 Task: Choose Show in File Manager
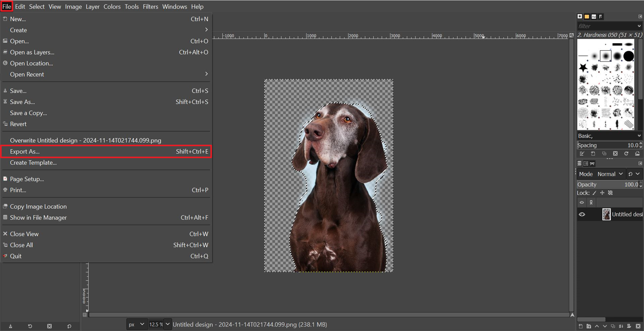click(x=106, y=218)
